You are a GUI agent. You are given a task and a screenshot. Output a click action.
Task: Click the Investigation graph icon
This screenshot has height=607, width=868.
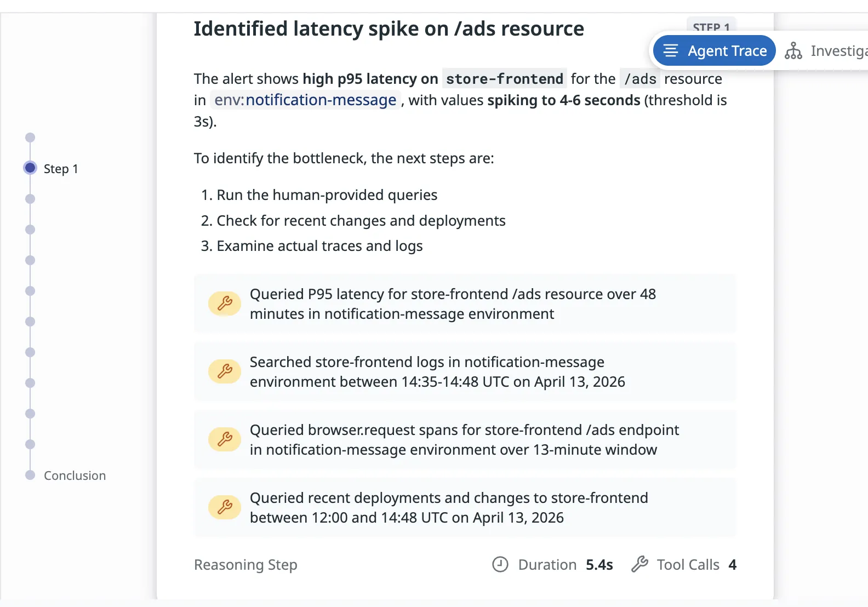pos(794,50)
